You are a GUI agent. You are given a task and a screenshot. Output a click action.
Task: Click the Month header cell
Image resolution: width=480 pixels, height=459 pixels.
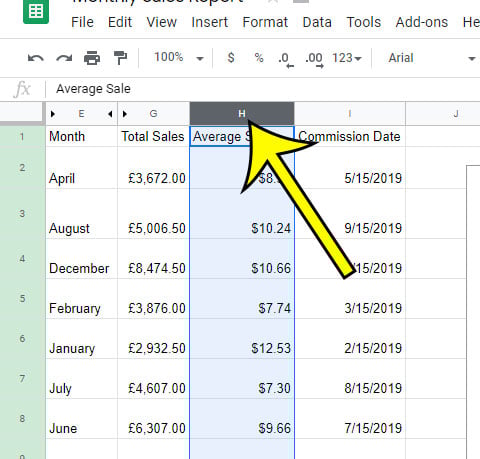pos(81,136)
